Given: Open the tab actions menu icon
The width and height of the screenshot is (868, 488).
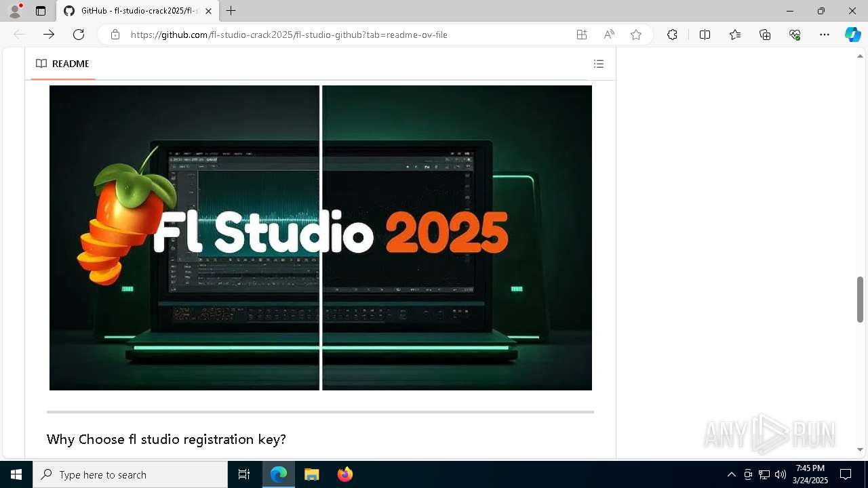Looking at the screenshot, I should (41, 11).
